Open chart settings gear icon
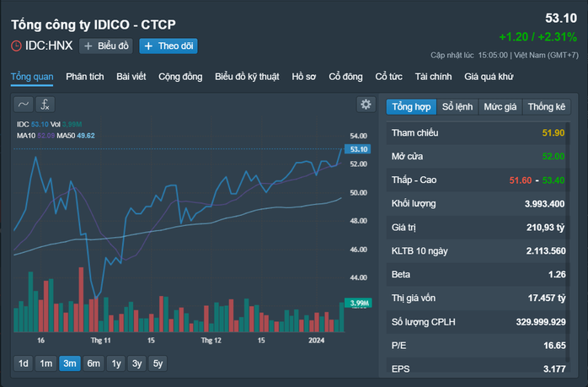 pyautogui.click(x=366, y=105)
